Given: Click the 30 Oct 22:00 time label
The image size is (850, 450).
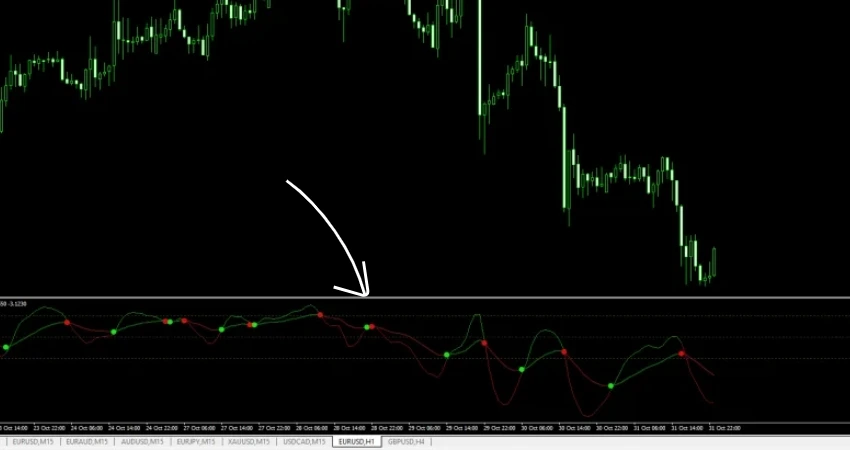Looking at the screenshot, I should pyautogui.click(x=613, y=428).
